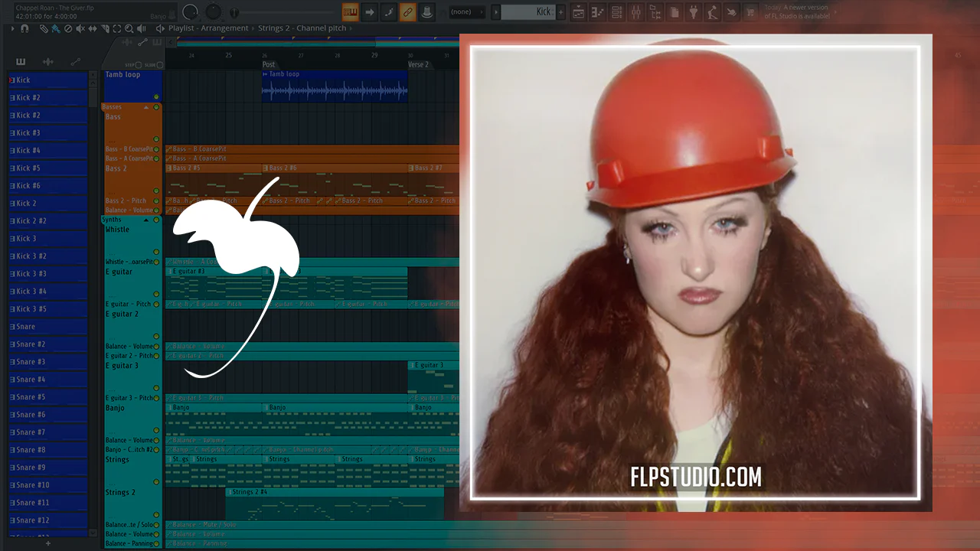
Task: Show audio clips in picker panel
Action: point(47,62)
